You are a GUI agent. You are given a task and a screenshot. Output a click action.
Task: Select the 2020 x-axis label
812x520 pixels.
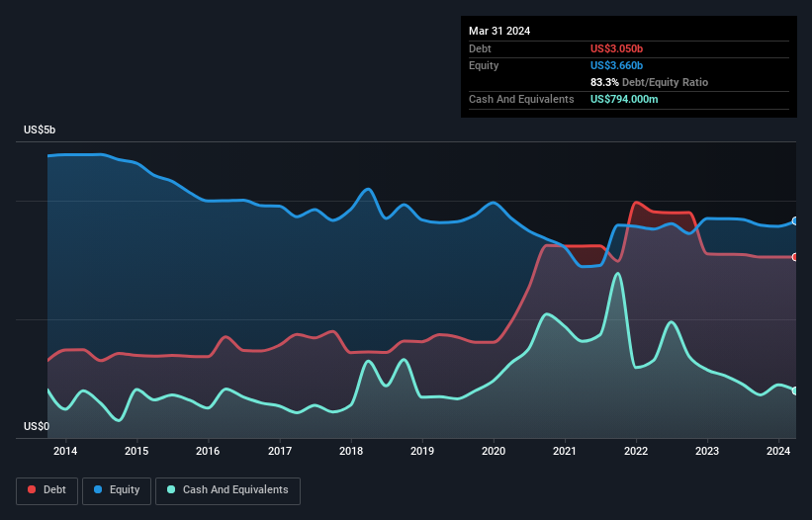coord(494,451)
